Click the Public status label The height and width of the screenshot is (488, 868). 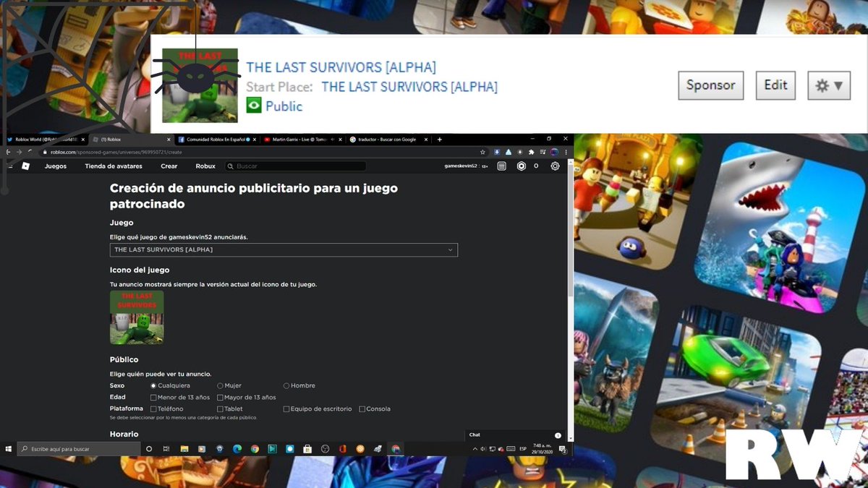point(284,106)
